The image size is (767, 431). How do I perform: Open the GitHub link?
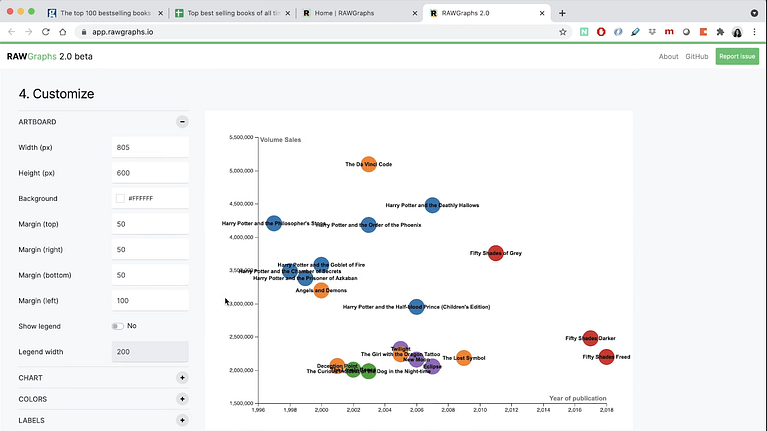697,57
